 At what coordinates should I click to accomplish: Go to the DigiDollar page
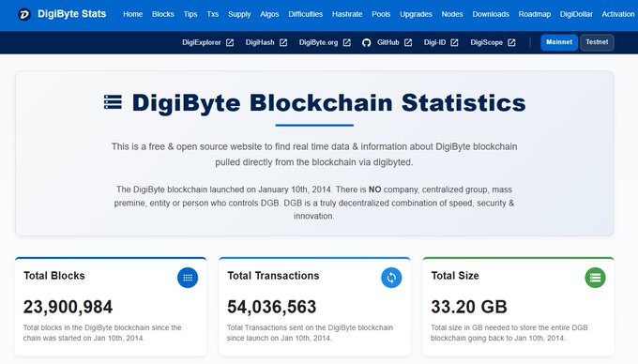(x=576, y=14)
